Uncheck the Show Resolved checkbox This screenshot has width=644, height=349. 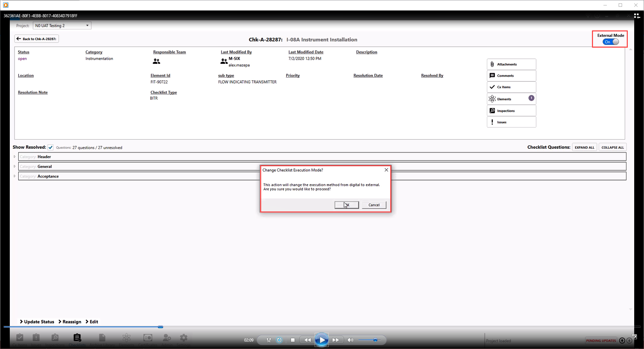pos(51,147)
